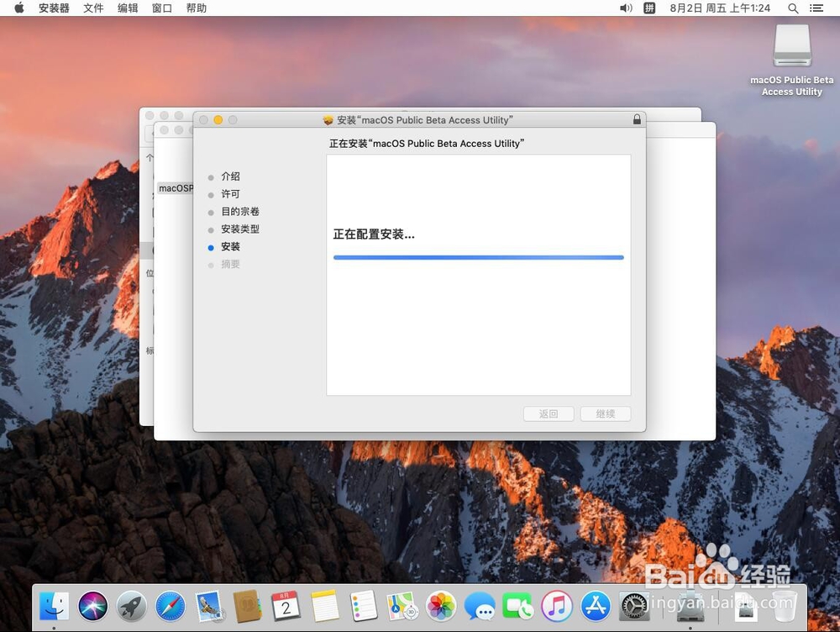
Task: Click running Installer drive icon in Dock
Action: point(690,606)
